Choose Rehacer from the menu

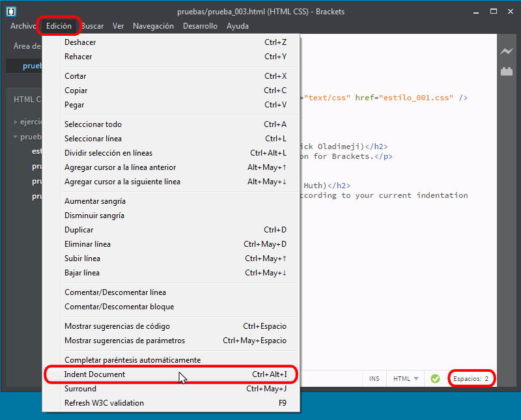(171, 57)
